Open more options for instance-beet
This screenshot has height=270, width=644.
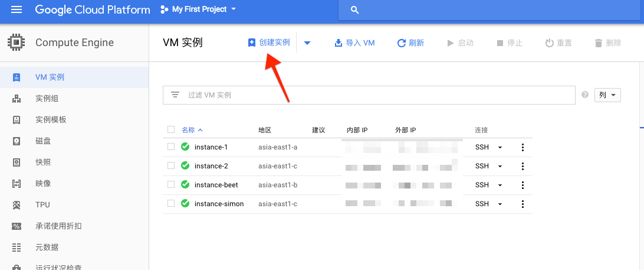pos(523,185)
